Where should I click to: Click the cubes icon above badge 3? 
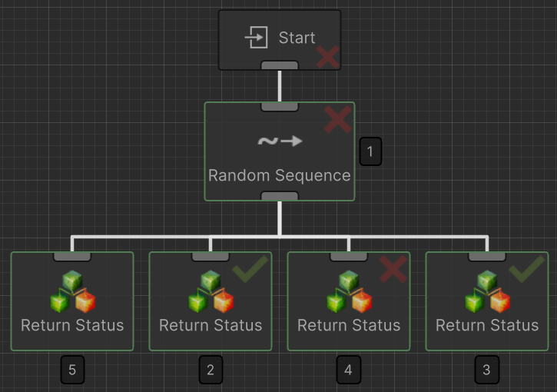pyautogui.click(x=487, y=292)
